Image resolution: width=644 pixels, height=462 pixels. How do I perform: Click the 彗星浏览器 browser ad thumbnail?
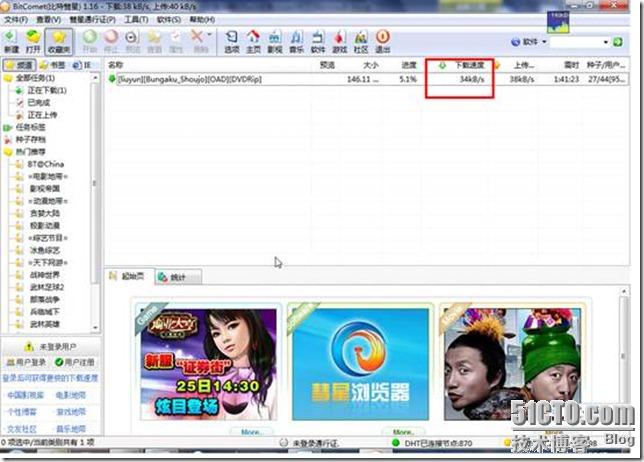[361, 365]
